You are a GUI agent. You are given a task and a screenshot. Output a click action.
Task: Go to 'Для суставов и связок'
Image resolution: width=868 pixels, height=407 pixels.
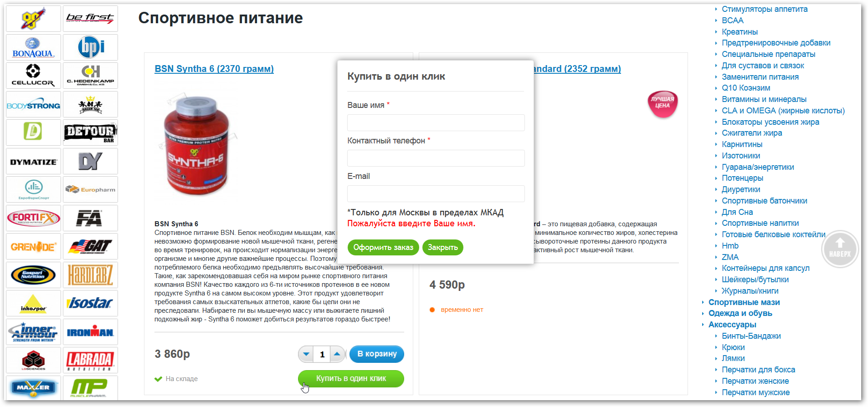[x=763, y=66]
